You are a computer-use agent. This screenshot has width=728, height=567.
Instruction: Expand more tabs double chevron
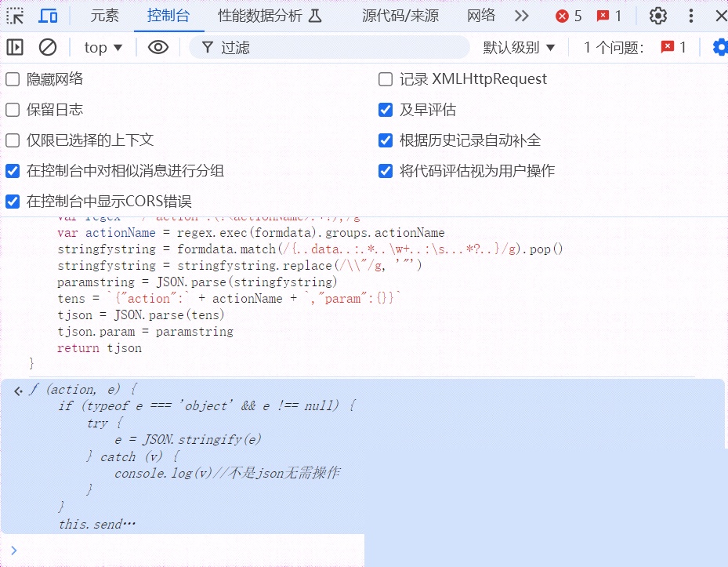(x=521, y=16)
